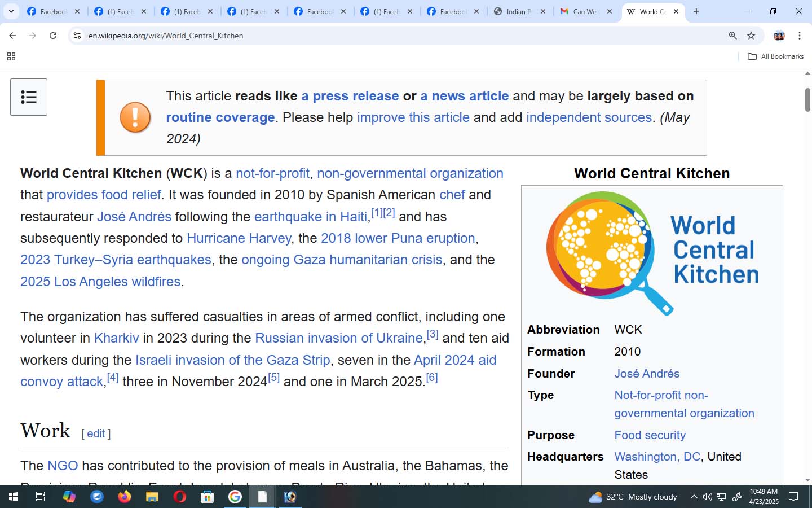View site information for en.wikipedia.org
This screenshot has height=508, width=812.
(77, 36)
